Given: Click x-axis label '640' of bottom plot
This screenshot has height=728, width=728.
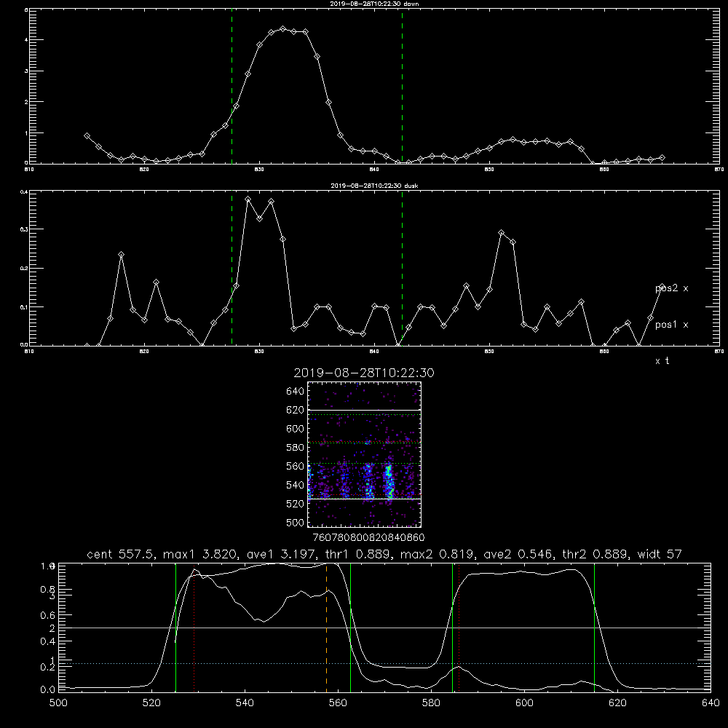Looking at the screenshot, I should (x=711, y=703).
